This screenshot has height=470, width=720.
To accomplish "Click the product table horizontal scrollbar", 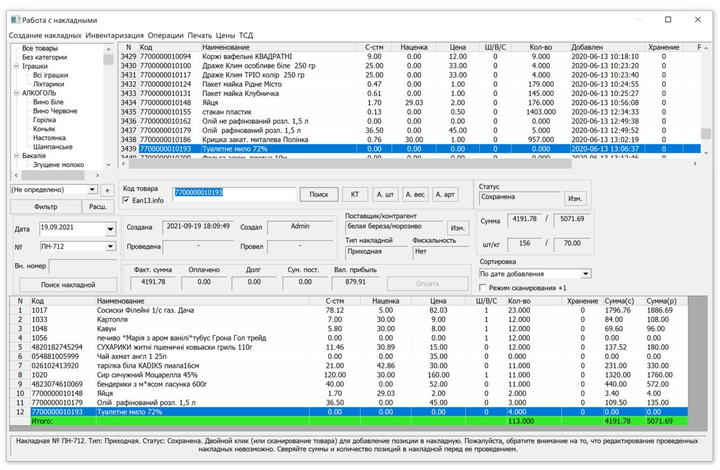I will point(409,163).
